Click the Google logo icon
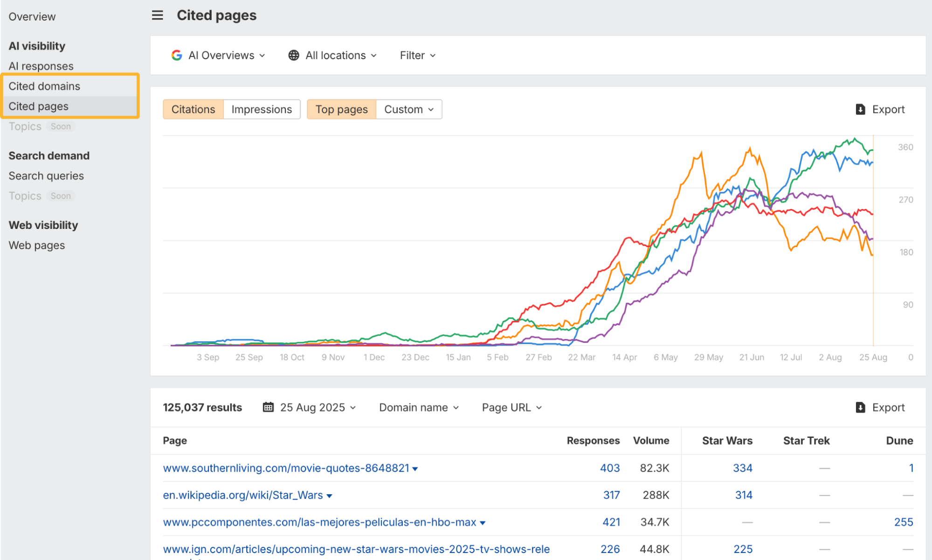Image resolution: width=932 pixels, height=560 pixels. coord(177,55)
